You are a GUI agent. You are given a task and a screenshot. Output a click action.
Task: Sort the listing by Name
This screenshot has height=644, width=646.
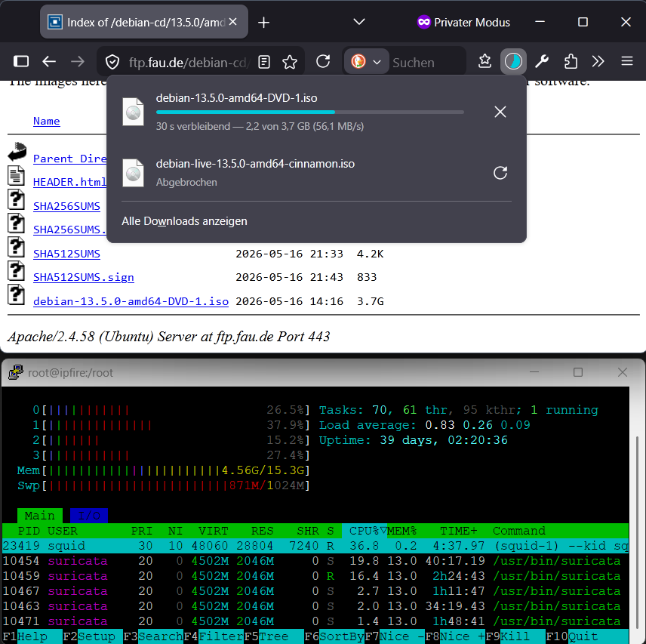47,121
